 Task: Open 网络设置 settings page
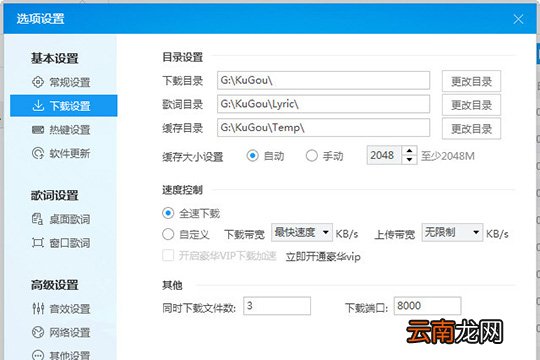(x=64, y=332)
